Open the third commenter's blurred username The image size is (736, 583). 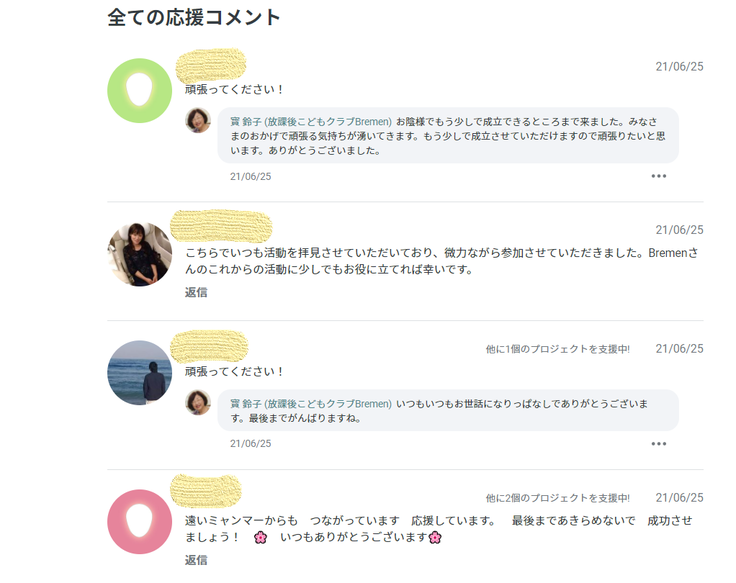[209, 348]
